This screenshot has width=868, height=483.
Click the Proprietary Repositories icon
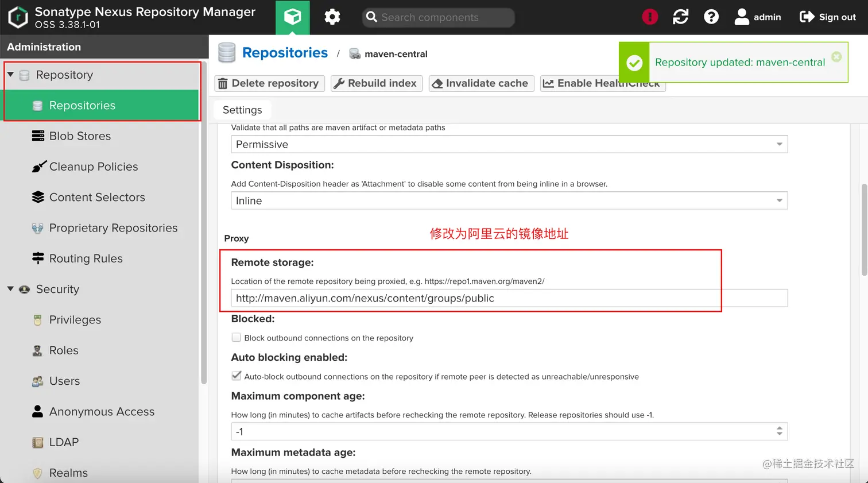tap(38, 228)
